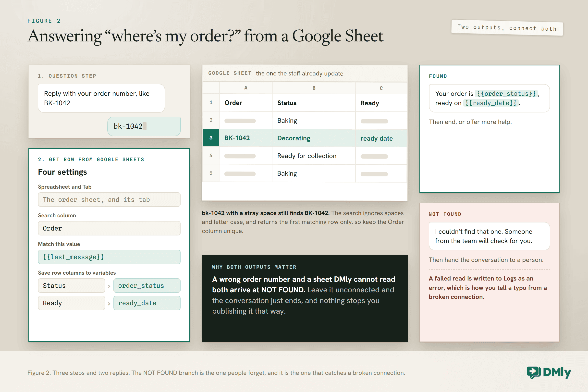Click the '2. GET ROW FROM GOOGLE SHEETS' label
588x392 pixels.
[91, 159]
